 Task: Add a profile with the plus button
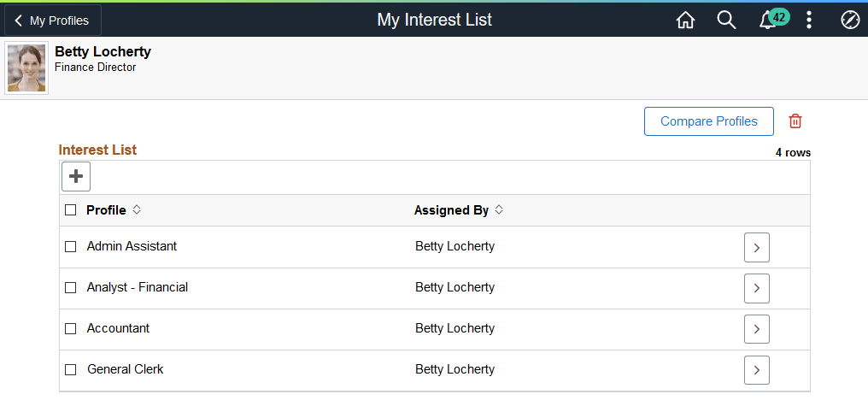point(76,176)
